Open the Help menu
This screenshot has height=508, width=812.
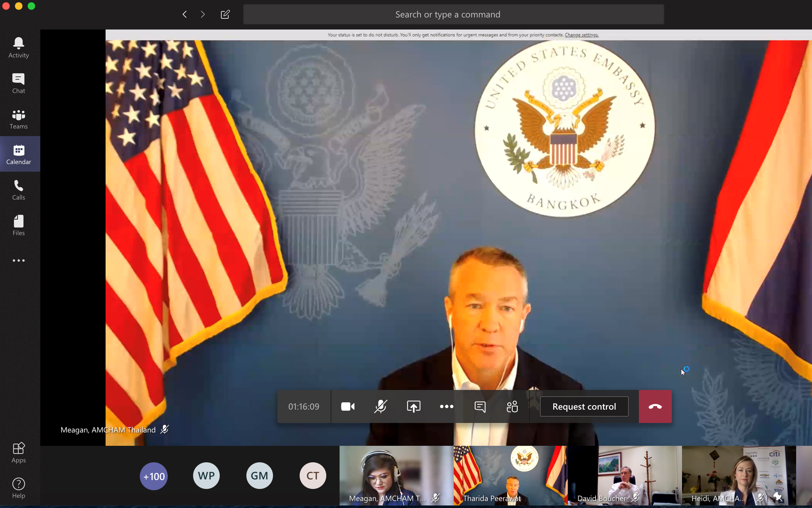18,488
